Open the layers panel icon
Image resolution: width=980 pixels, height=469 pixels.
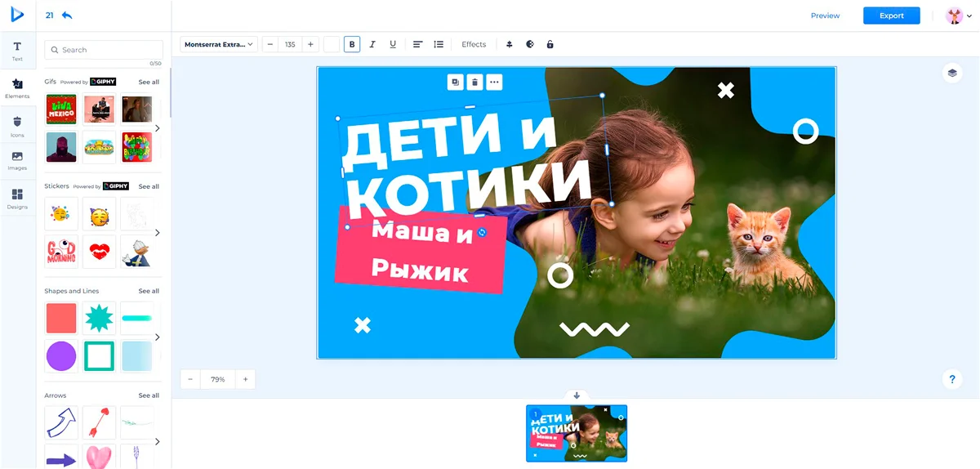pos(951,73)
